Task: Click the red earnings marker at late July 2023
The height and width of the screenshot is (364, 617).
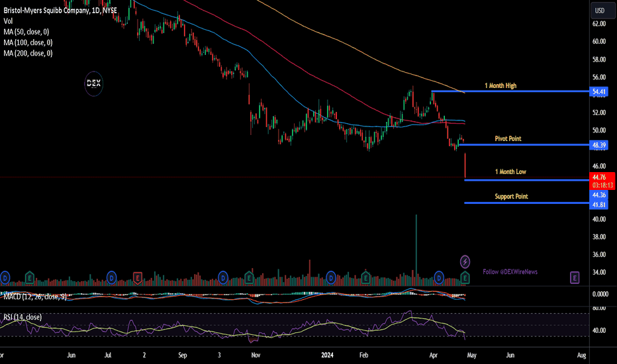Action: (137, 278)
